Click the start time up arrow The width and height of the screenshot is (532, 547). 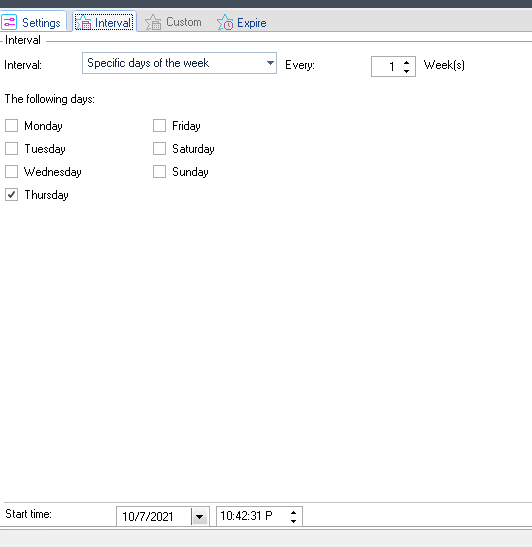pos(293,512)
